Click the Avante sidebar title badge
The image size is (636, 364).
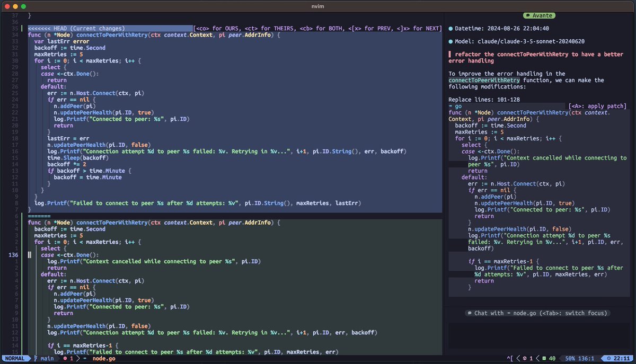(x=540, y=16)
